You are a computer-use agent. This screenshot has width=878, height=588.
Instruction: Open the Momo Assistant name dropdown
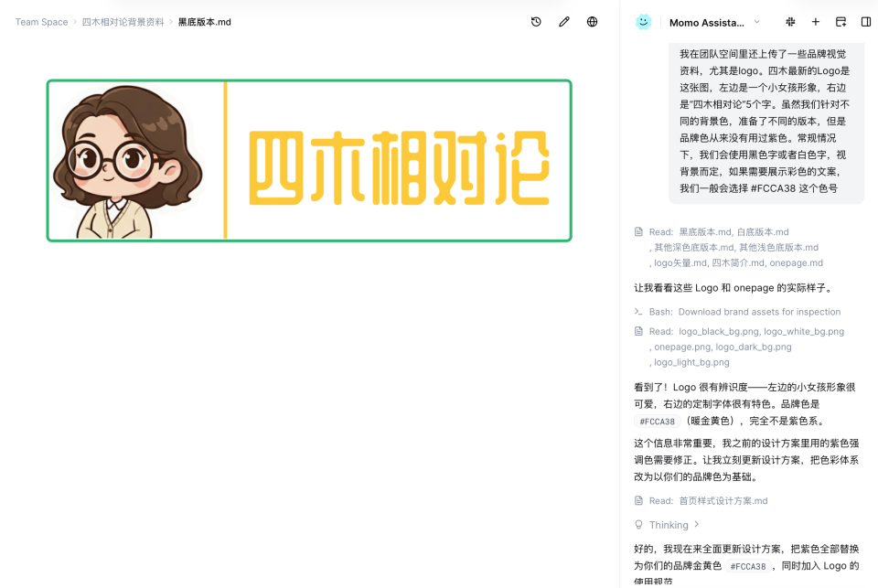click(714, 22)
